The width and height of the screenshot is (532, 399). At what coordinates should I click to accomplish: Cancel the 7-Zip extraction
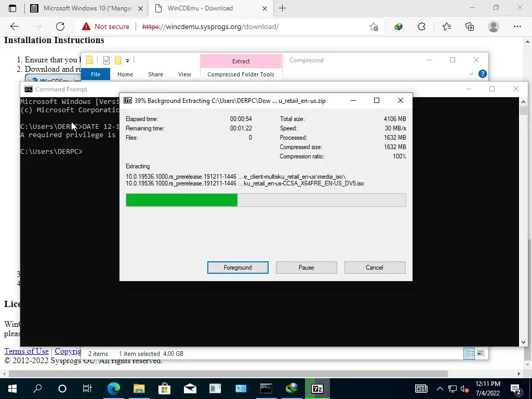pos(375,268)
